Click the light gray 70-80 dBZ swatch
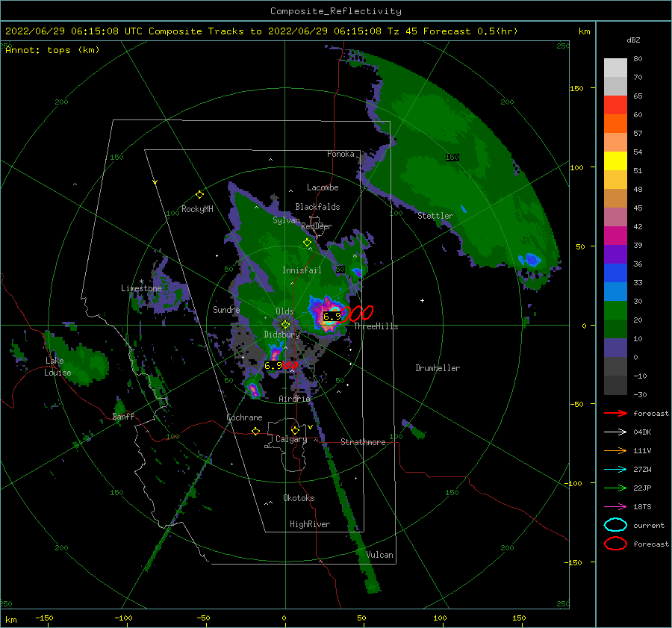 [x=615, y=68]
